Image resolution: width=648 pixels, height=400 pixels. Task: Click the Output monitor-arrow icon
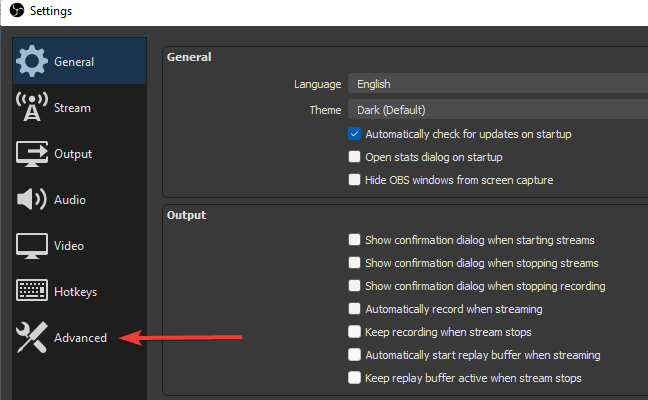click(32, 154)
